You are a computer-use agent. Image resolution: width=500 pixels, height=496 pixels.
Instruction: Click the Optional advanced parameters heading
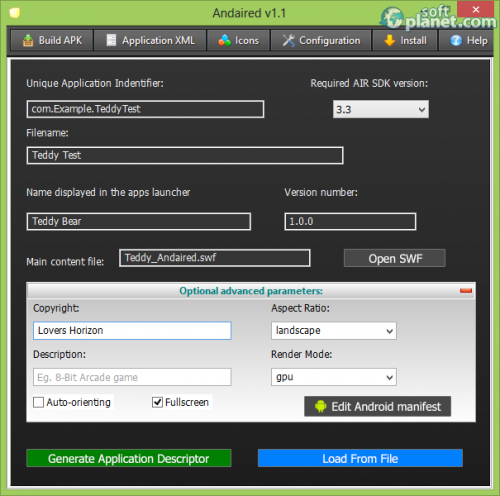251,291
